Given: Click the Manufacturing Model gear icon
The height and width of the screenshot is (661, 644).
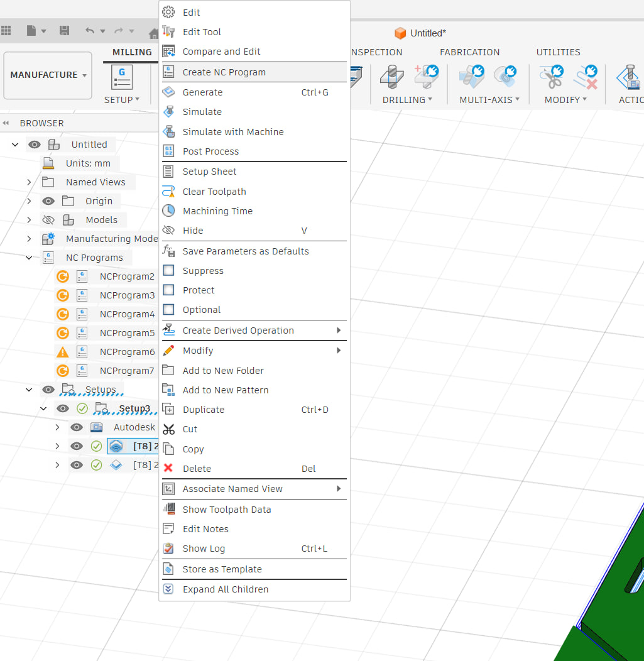Looking at the screenshot, I should pyautogui.click(x=48, y=239).
